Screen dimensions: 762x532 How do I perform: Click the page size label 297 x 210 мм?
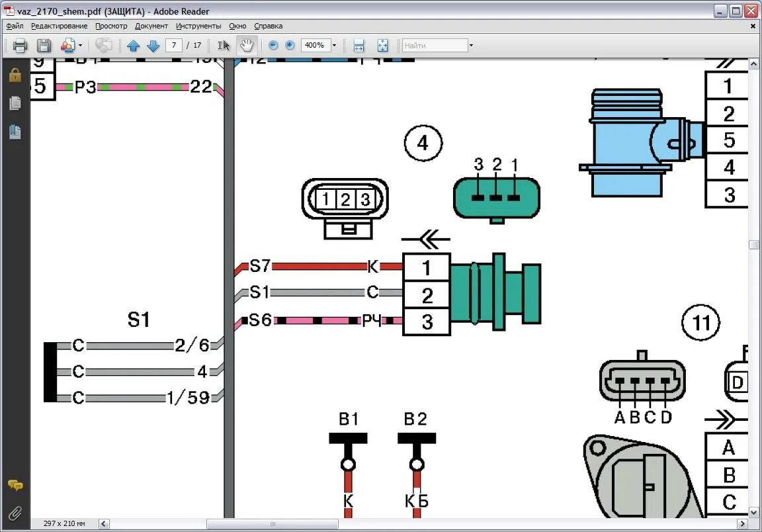point(64,524)
